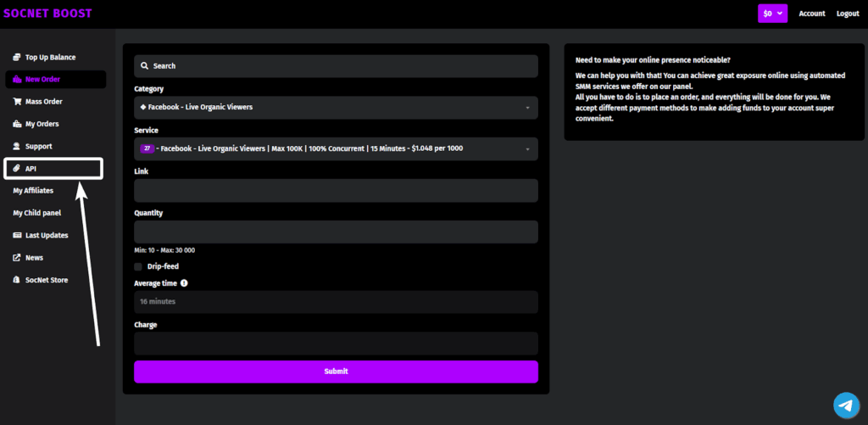Click the Account link in header

(x=811, y=14)
